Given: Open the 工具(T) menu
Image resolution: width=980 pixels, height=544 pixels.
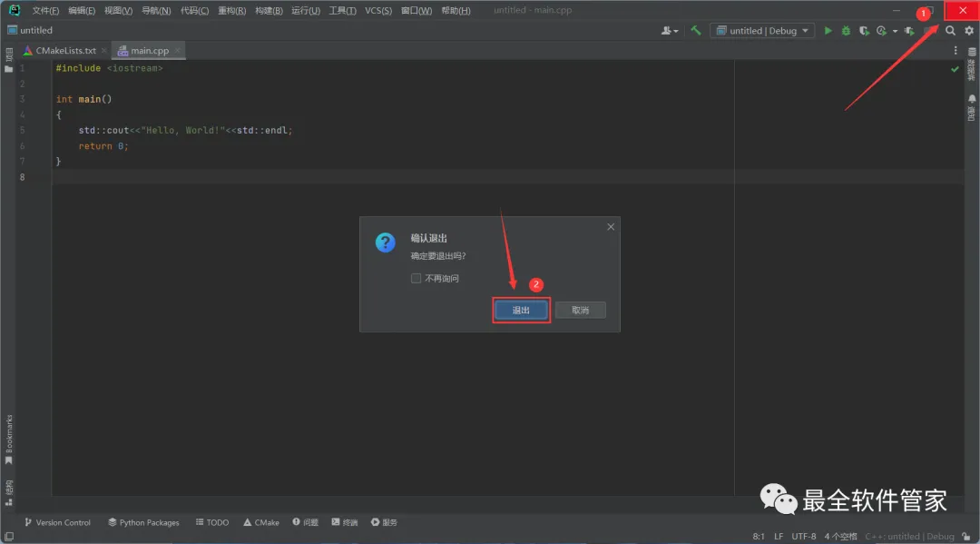Looking at the screenshot, I should [342, 11].
